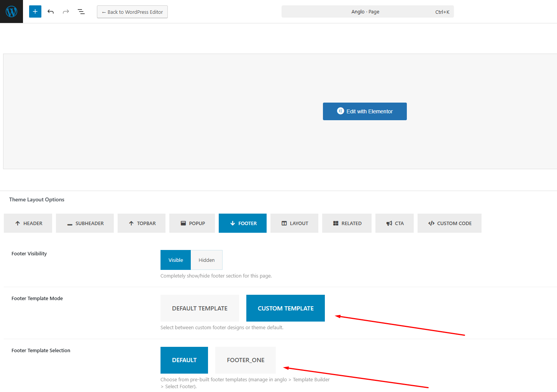
Task: Click the WordPress logo icon
Action: 11,11
